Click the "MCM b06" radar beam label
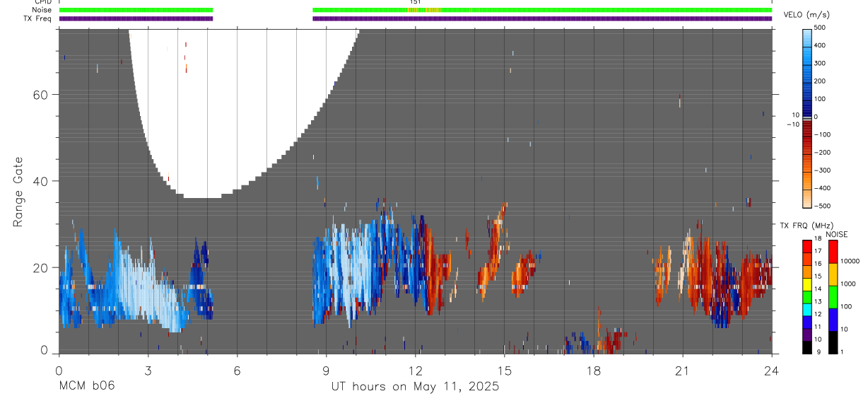 (x=86, y=387)
